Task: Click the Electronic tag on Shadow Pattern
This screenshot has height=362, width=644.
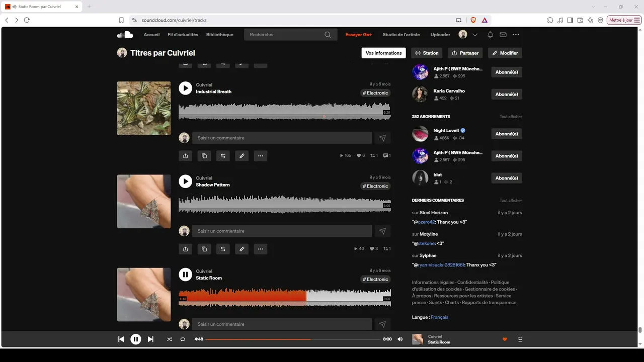Action: 376,186
